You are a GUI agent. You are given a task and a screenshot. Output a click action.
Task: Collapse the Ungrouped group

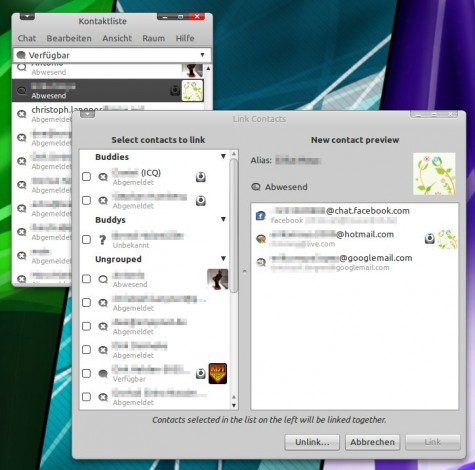223,258
